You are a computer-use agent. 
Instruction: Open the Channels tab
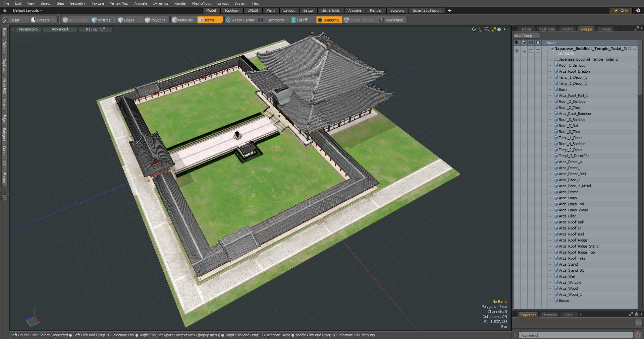tap(549, 315)
